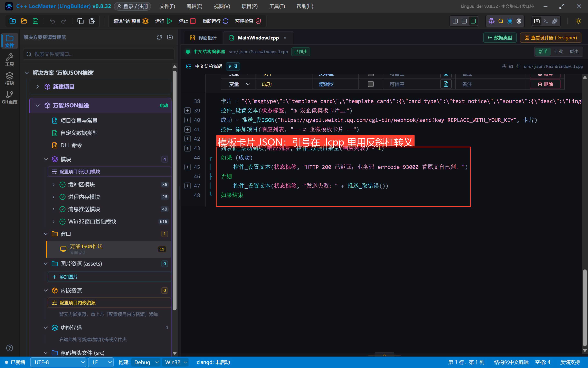This screenshot has height=368, width=588.
Task: Switch to the 界面设计 tab
Action: (x=203, y=38)
